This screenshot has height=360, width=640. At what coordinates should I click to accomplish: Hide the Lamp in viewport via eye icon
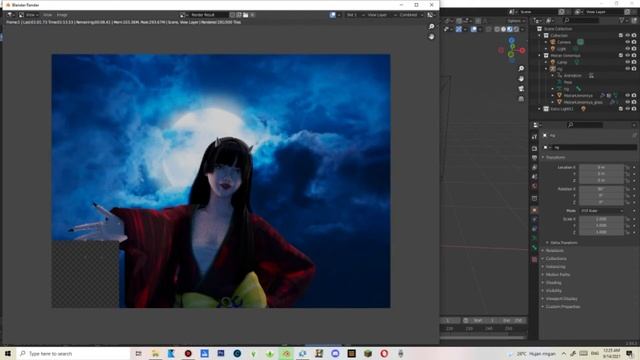point(628,62)
